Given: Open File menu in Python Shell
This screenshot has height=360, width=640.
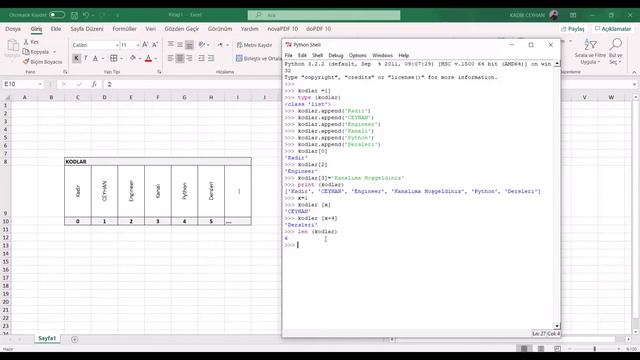Looking at the screenshot, I should point(289,56).
